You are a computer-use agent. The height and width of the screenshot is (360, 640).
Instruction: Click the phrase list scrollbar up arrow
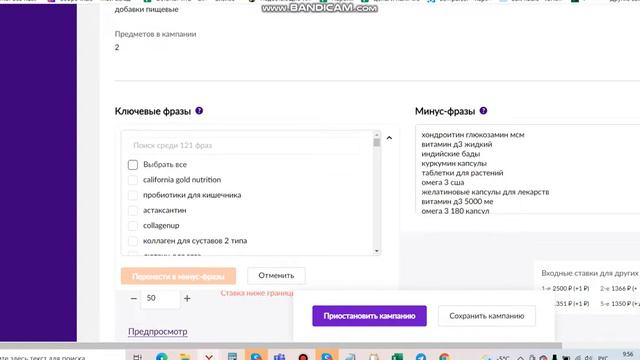click(x=377, y=134)
